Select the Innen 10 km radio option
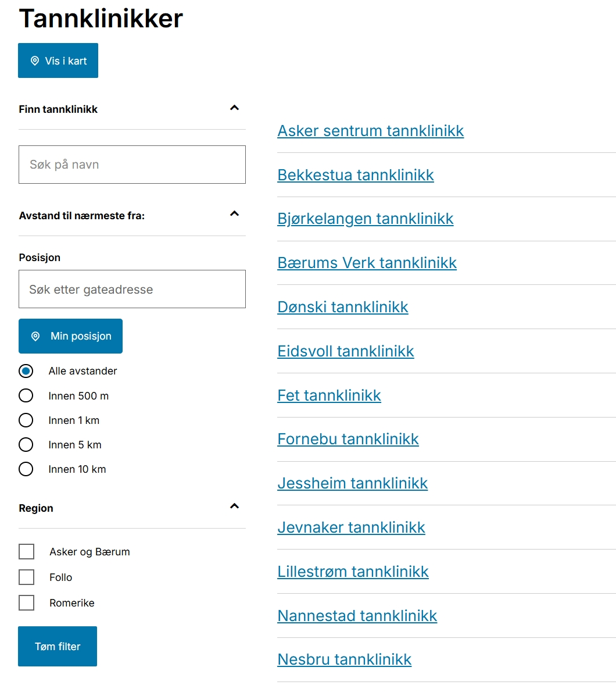 [x=26, y=469]
